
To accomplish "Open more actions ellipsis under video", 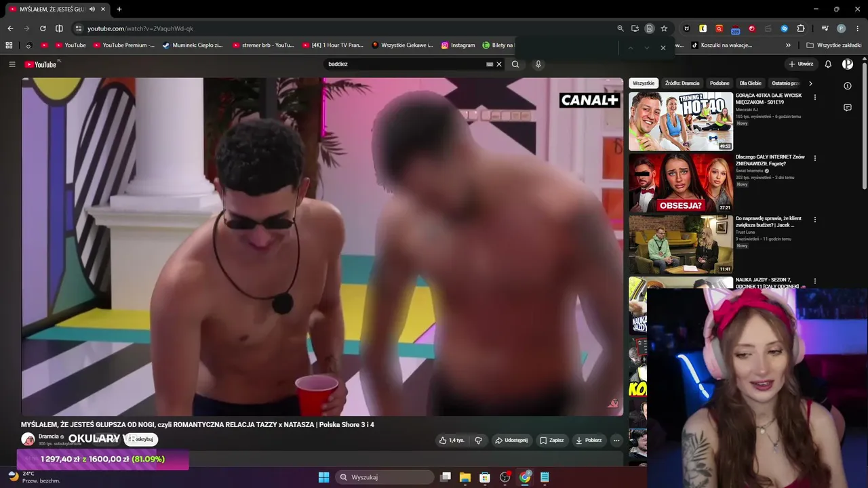I will 616,441.
